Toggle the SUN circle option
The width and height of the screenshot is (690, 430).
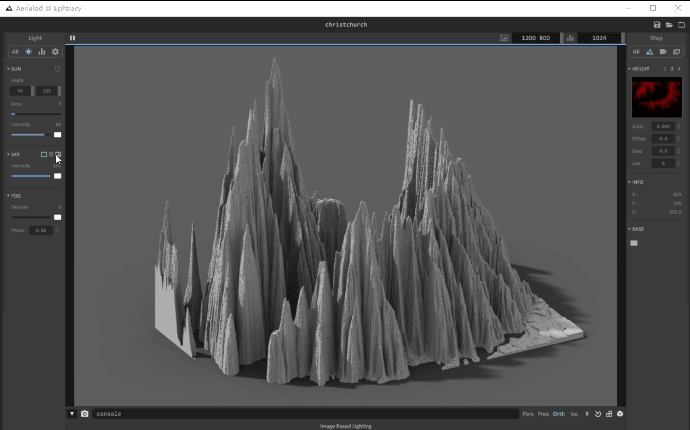[x=58, y=69]
